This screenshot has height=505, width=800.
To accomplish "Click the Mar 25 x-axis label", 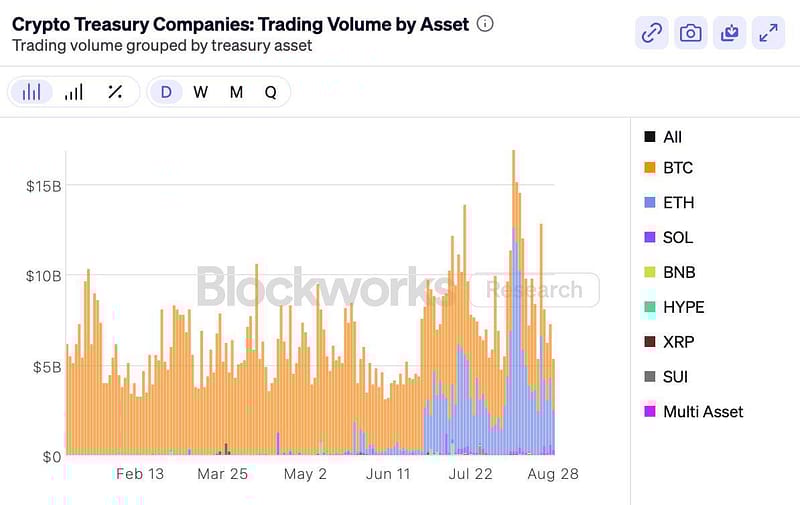I will pos(222,474).
